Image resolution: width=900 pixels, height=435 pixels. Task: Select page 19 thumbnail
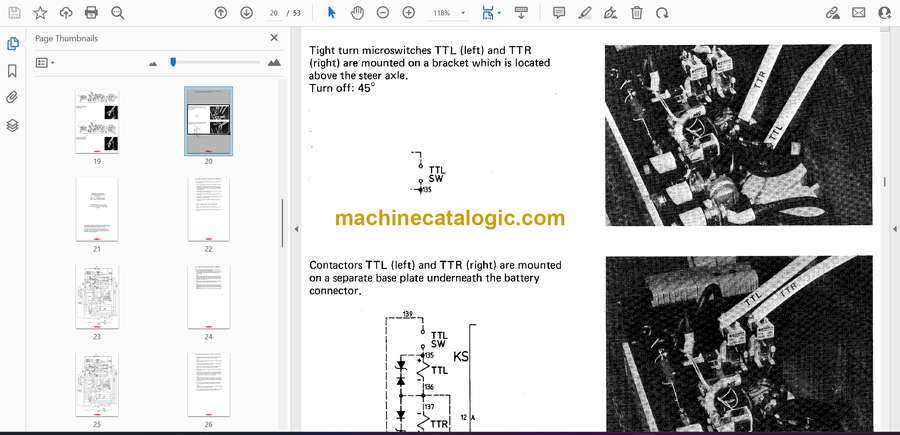pyautogui.click(x=97, y=121)
